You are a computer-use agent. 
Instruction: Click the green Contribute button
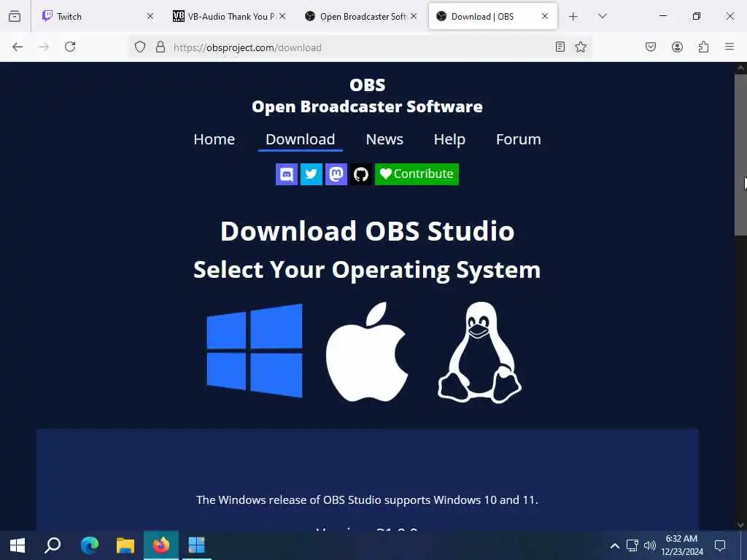(417, 174)
